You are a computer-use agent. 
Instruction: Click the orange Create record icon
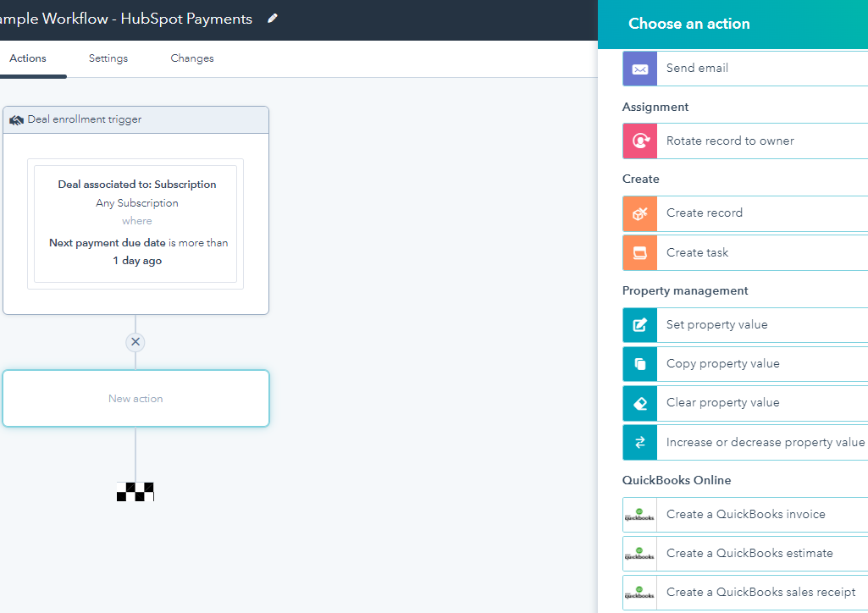(x=640, y=213)
